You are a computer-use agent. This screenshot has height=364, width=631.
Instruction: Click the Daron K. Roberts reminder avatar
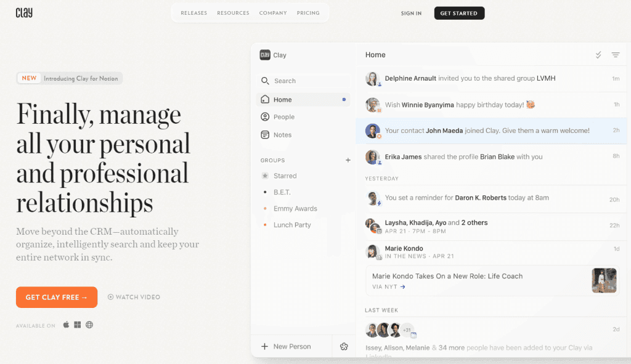coord(373,198)
